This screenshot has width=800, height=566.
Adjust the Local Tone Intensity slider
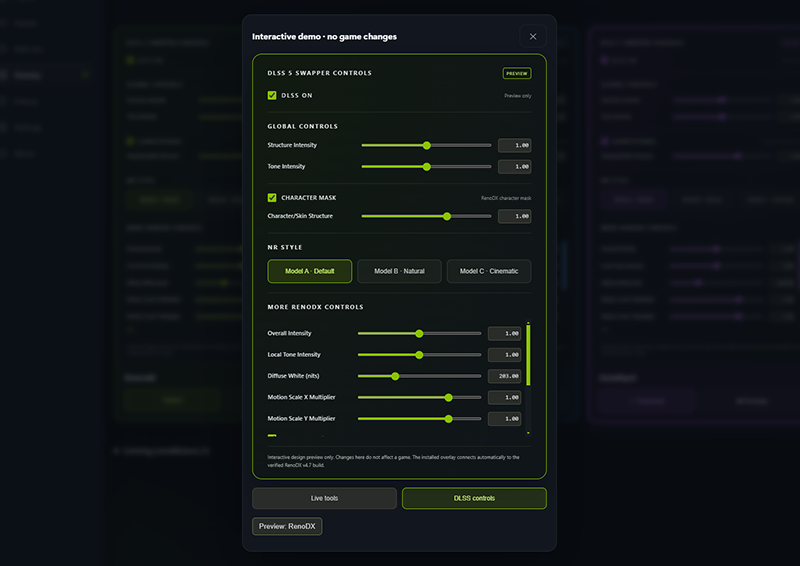coord(419,355)
